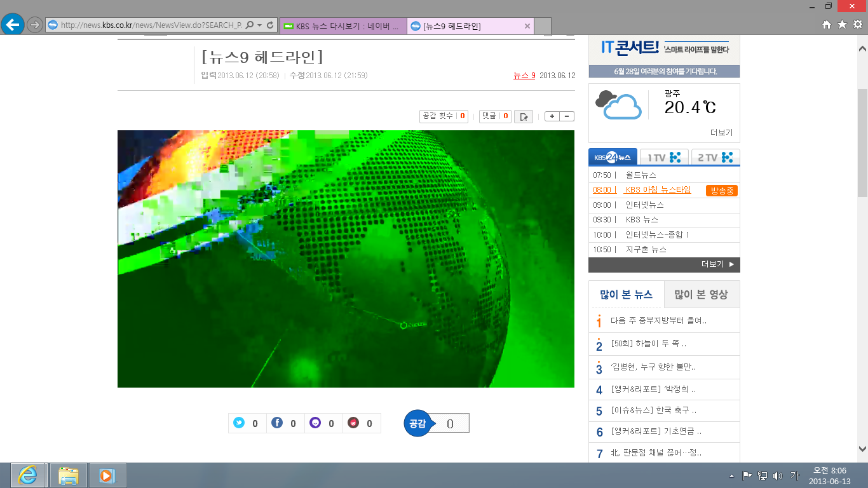Click the orange 방송중 badge
868x488 pixels.
722,191
